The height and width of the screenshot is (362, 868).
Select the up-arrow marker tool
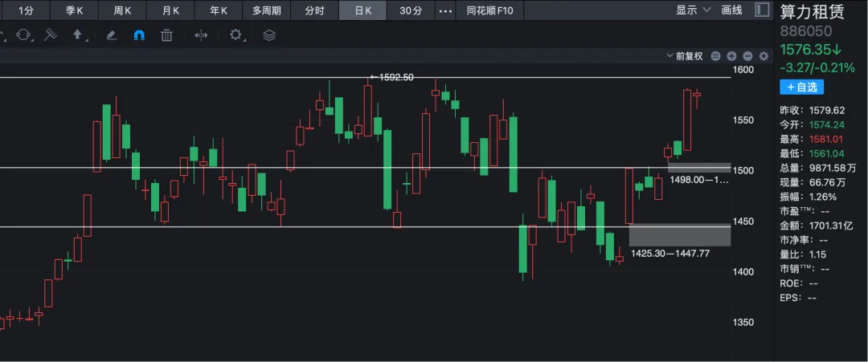click(78, 35)
